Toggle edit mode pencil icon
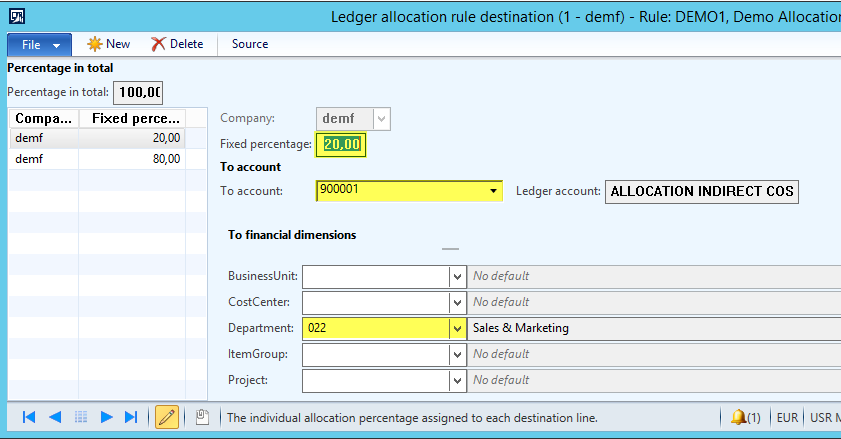The width and height of the screenshot is (841, 439). 167,417
